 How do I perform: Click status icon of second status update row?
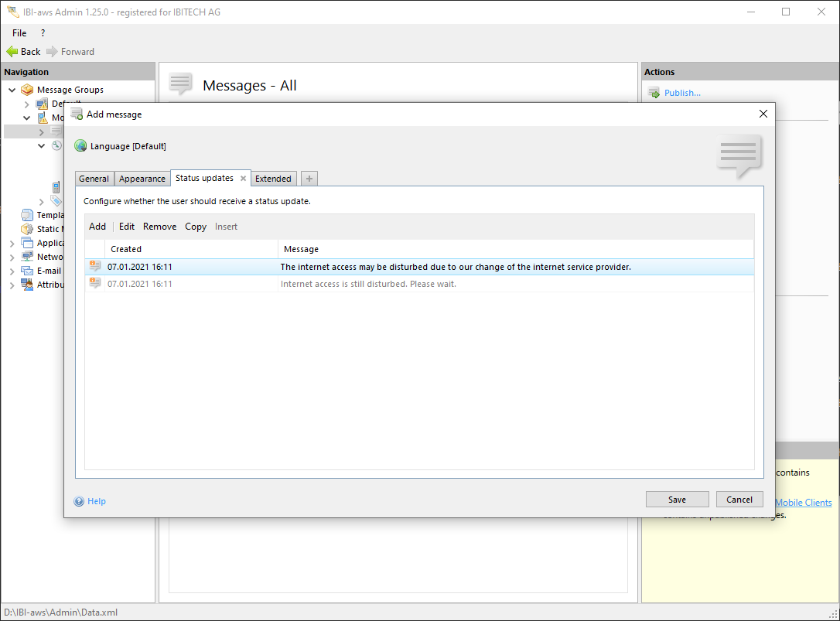(x=95, y=284)
